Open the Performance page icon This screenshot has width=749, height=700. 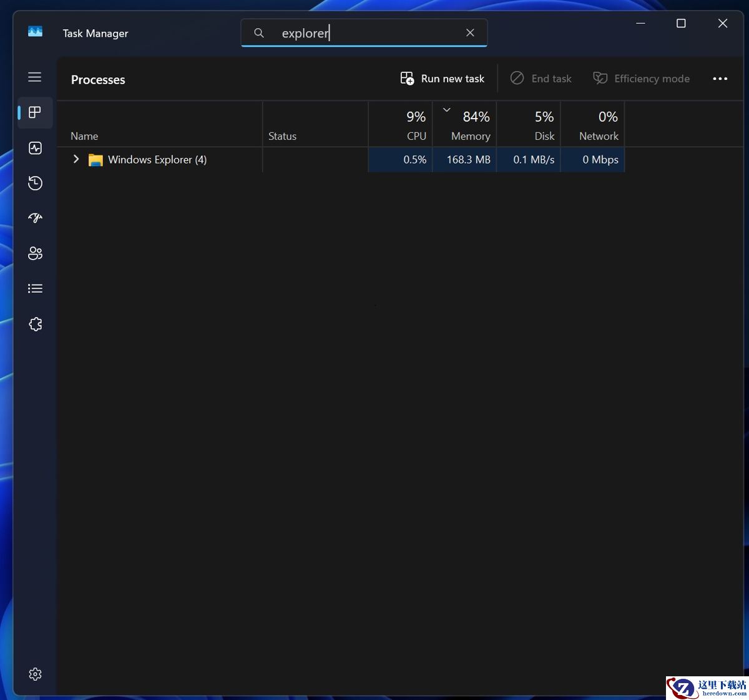pyautogui.click(x=35, y=148)
